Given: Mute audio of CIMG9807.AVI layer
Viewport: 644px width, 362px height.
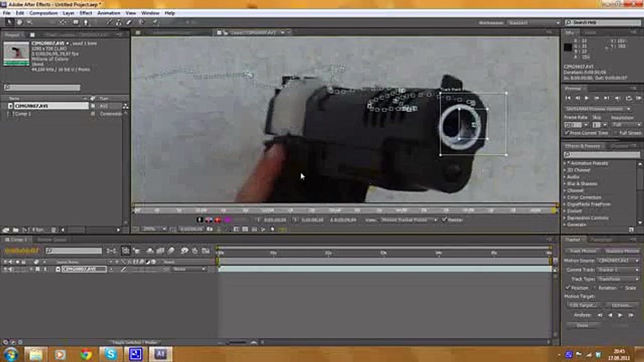Looking at the screenshot, I should tap(10, 269).
